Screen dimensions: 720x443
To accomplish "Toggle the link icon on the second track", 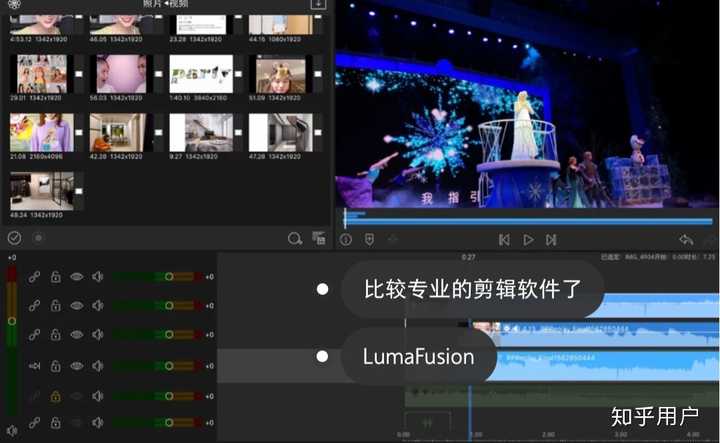I will 34,305.
